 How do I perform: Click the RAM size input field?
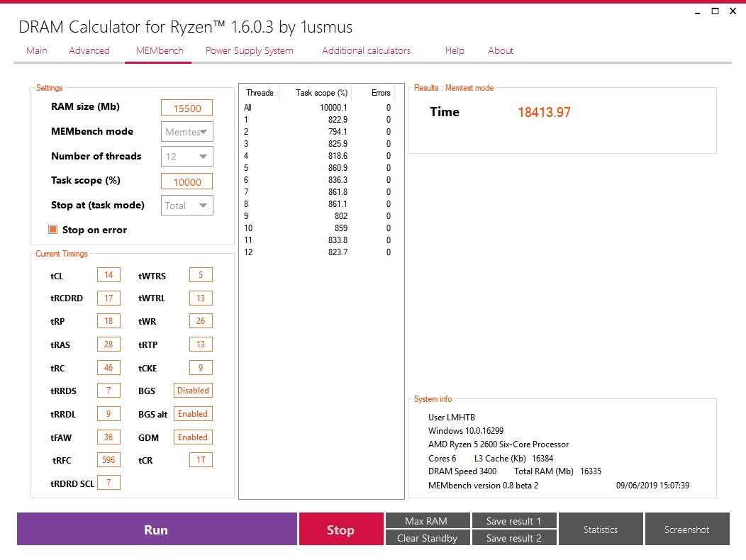tap(186, 108)
